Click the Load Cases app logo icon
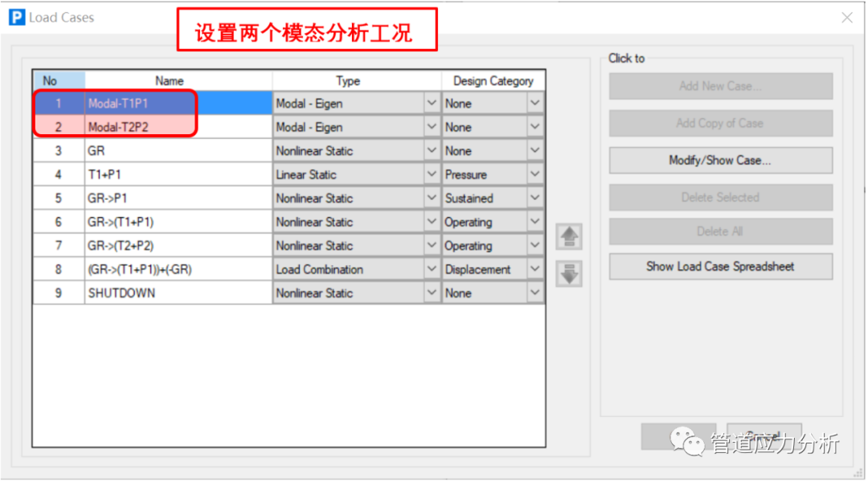868x482 pixels. coord(17,17)
